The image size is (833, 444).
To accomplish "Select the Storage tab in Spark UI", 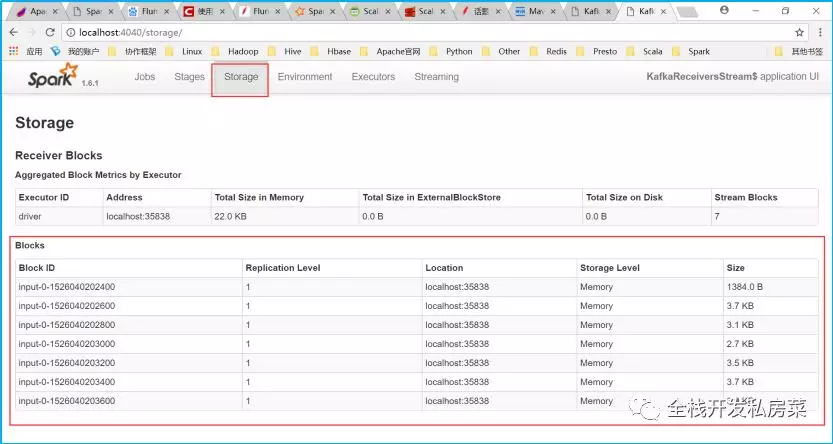I will (x=240, y=79).
